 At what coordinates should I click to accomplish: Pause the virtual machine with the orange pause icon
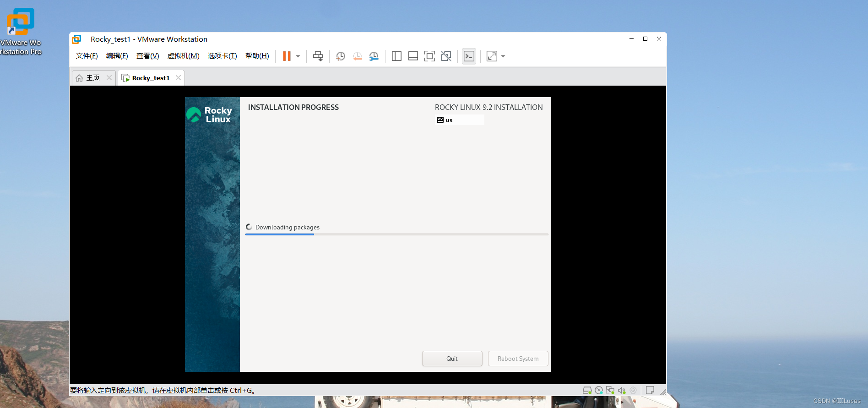pos(287,56)
